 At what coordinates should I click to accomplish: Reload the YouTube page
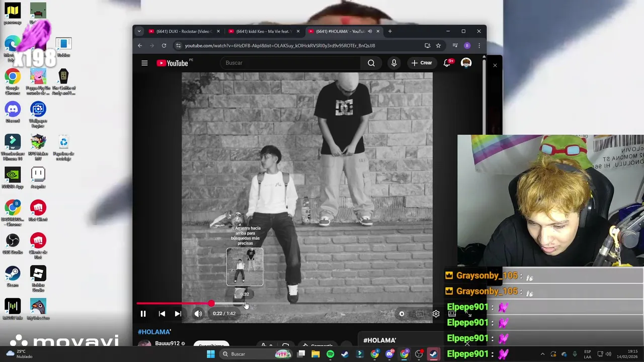point(164,46)
